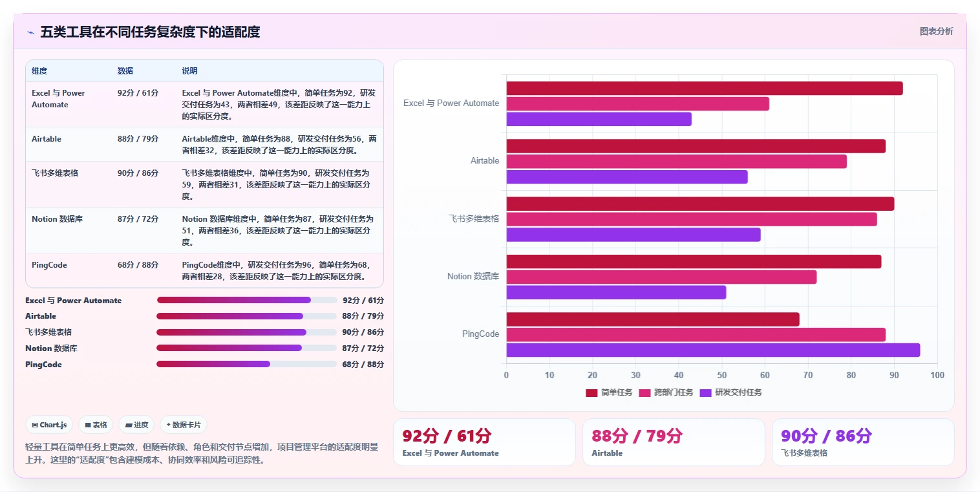The width and height of the screenshot is (980, 492).
Task: Click the 数据卡片 tag chip
Action: coord(184,425)
